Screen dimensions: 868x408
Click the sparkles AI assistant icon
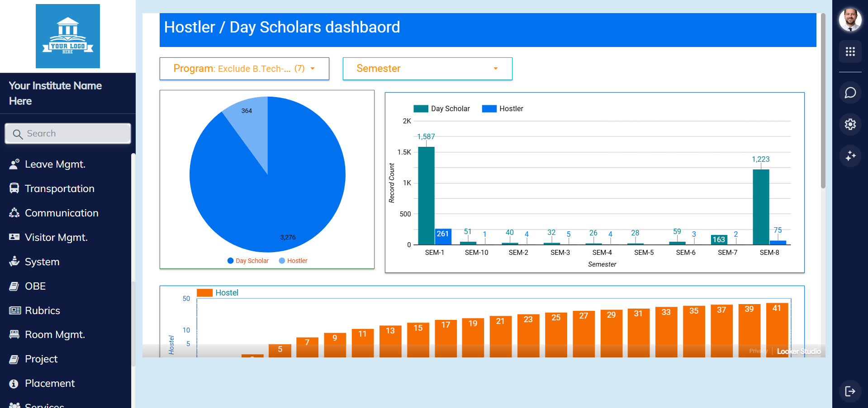(850, 156)
